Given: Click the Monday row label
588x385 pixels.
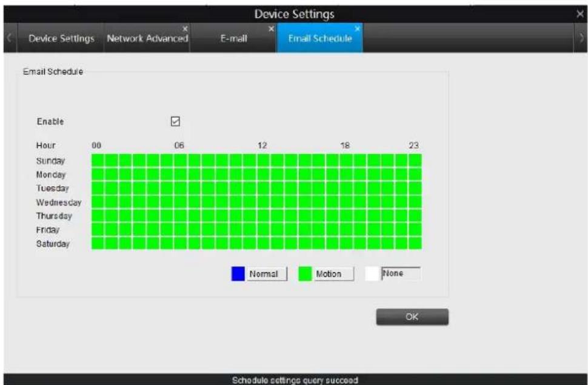Looking at the screenshot, I should pyautogui.click(x=51, y=175).
